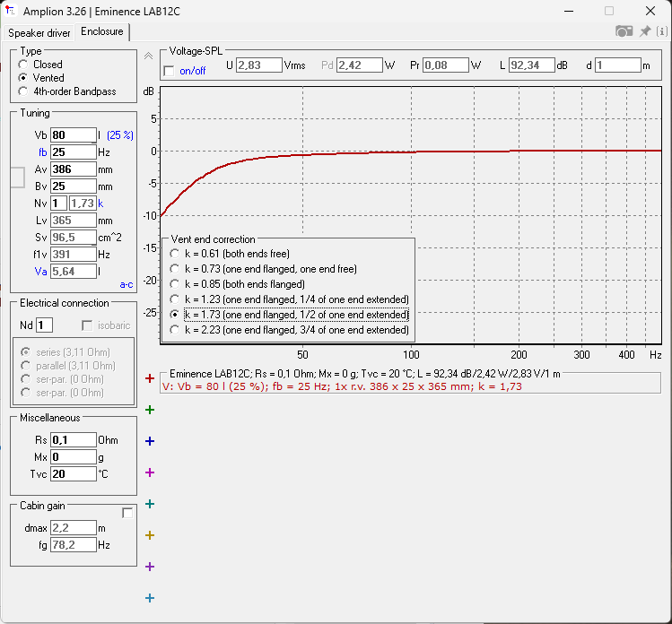
Task: Click the red curve description text line
Action: tap(342, 386)
